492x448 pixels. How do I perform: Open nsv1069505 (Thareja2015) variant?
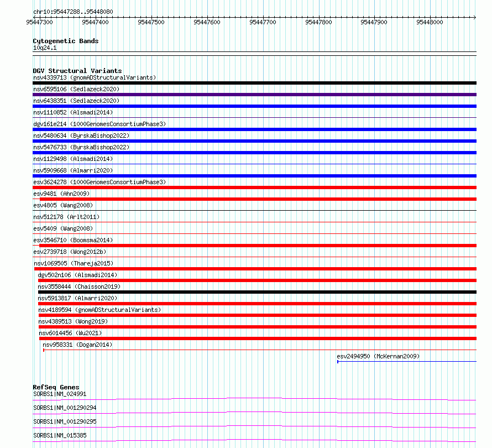point(74,263)
